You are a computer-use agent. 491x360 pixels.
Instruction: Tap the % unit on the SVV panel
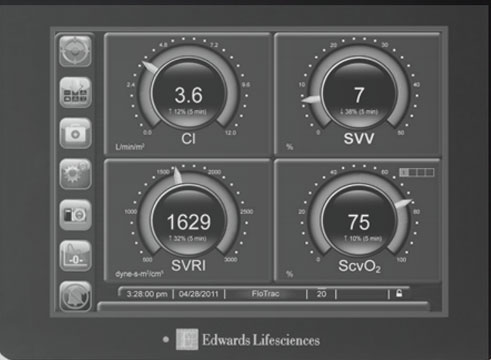(290, 147)
